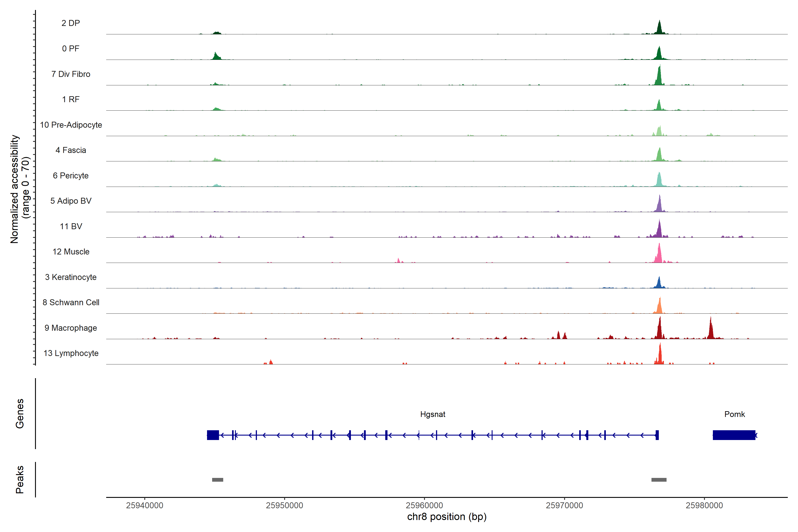Click the chr8 position (bp) axis title

click(447, 517)
